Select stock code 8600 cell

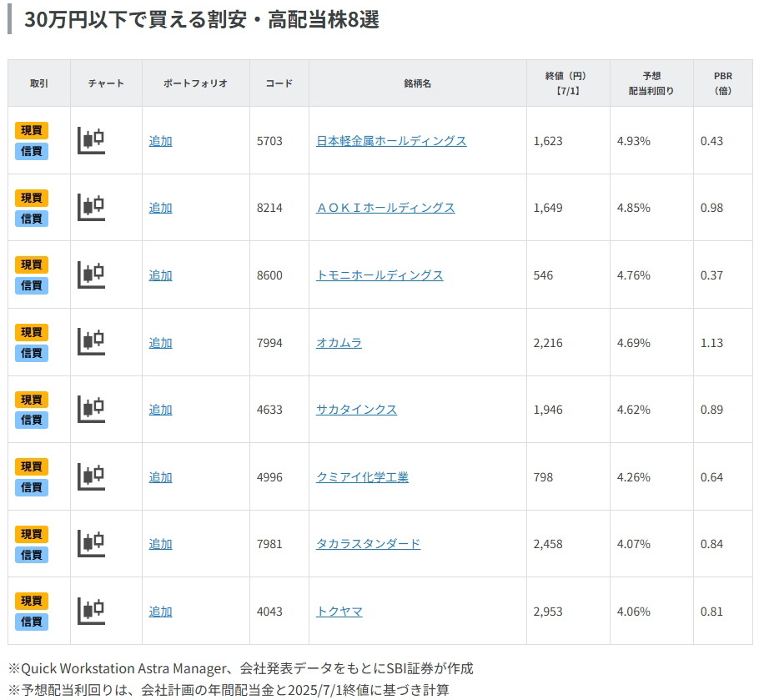[279, 275]
